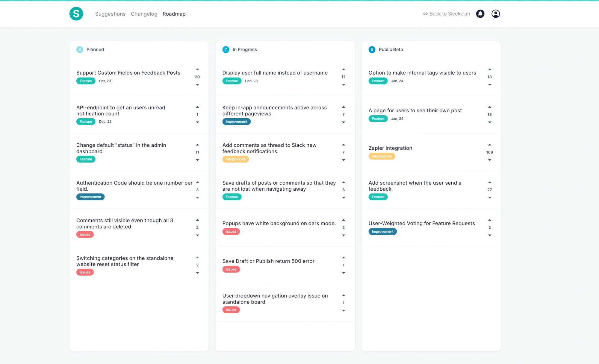
Task: Downvote Support Custom Fields on Feedback Posts
Action: tap(197, 85)
